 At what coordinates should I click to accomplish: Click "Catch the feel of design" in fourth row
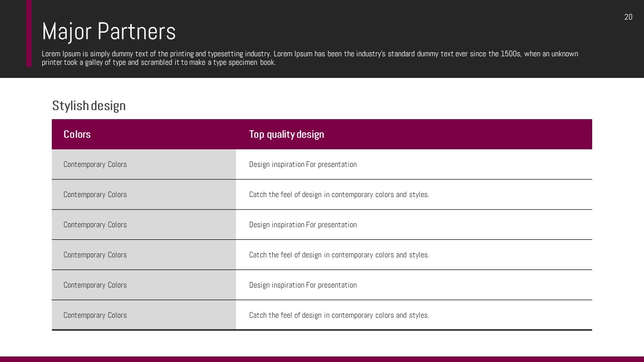[x=339, y=255]
